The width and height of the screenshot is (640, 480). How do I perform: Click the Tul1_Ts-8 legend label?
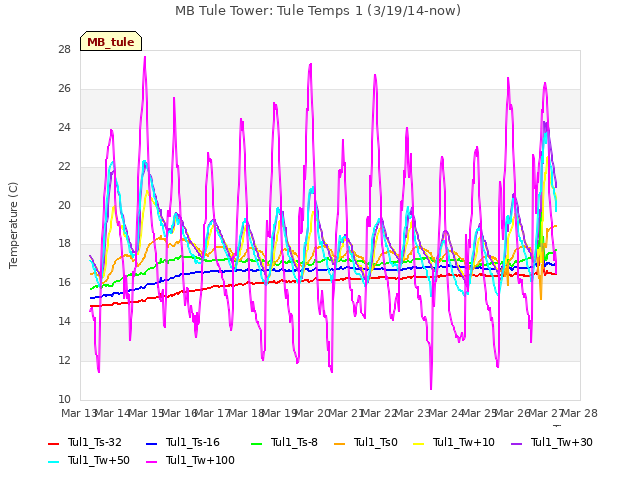(294, 442)
